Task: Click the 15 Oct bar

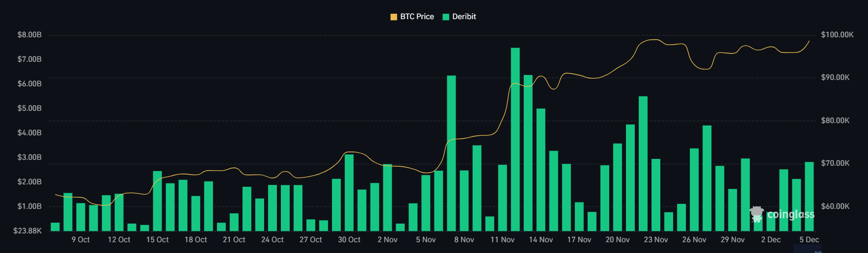Action: (158, 201)
